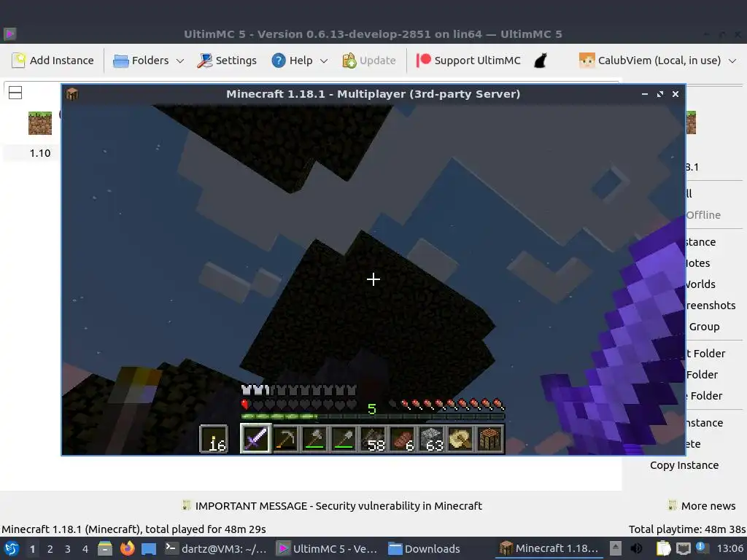
Task: Switch to workspace 4
Action: point(85,549)
